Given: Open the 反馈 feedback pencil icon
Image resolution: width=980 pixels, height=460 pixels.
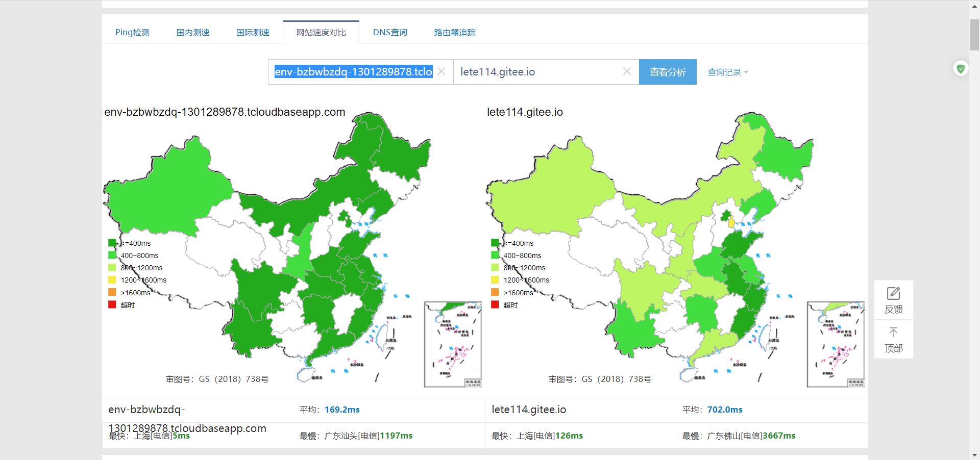Looking at the screenshot, I should click(893, 294).
